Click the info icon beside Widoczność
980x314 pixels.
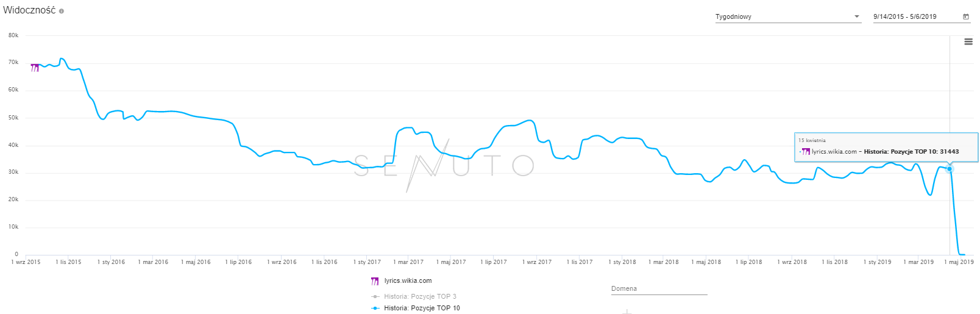62,11
